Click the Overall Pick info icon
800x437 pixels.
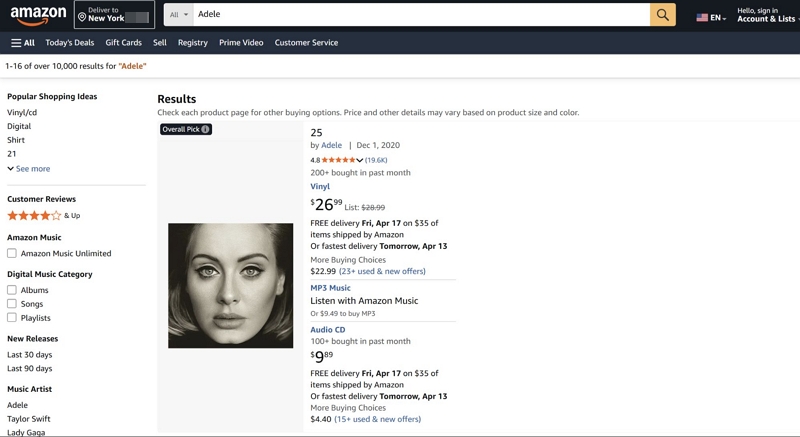[205, 130]
